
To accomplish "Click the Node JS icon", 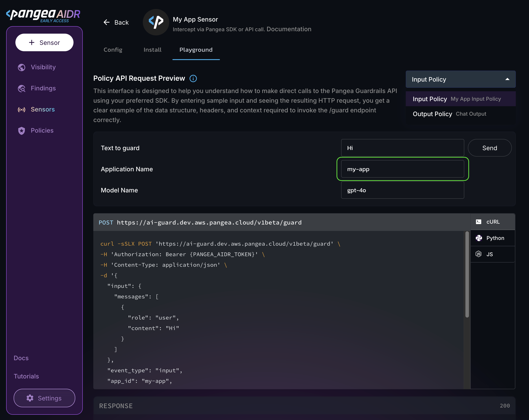I will point(478,254).
